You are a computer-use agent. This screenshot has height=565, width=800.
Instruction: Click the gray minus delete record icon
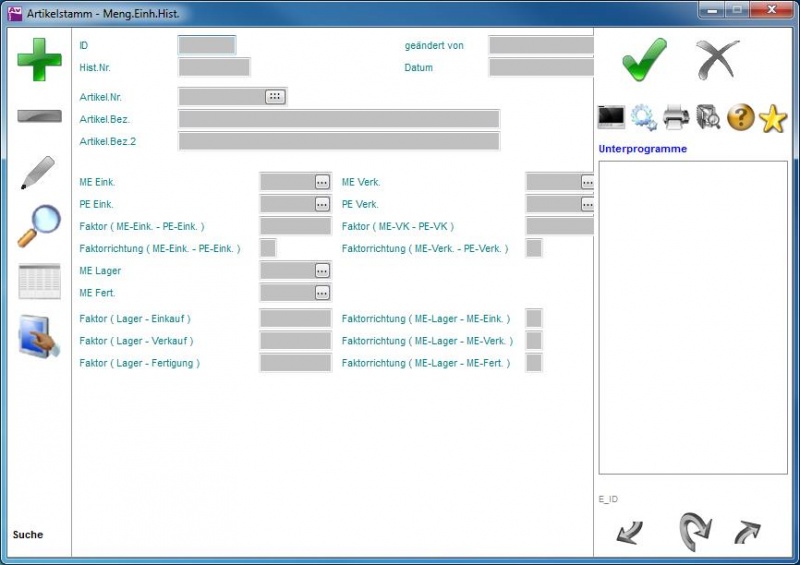click(x=39, y=116)
